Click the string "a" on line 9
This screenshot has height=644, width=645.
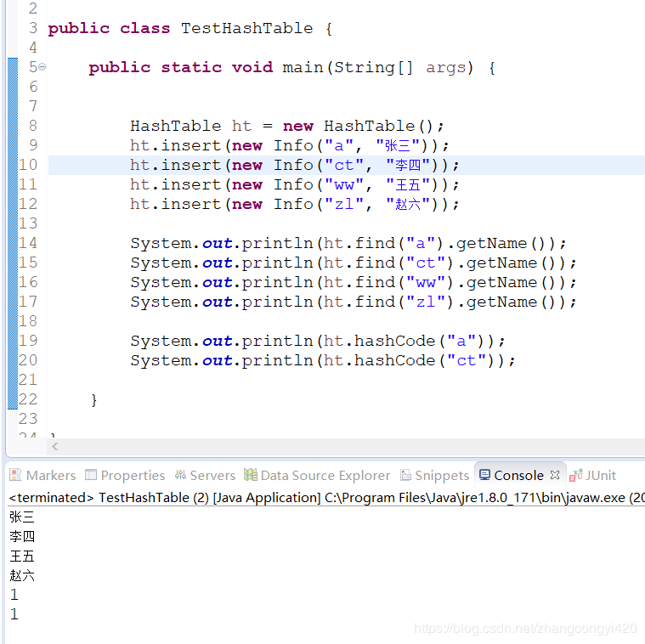coord(339,145)
